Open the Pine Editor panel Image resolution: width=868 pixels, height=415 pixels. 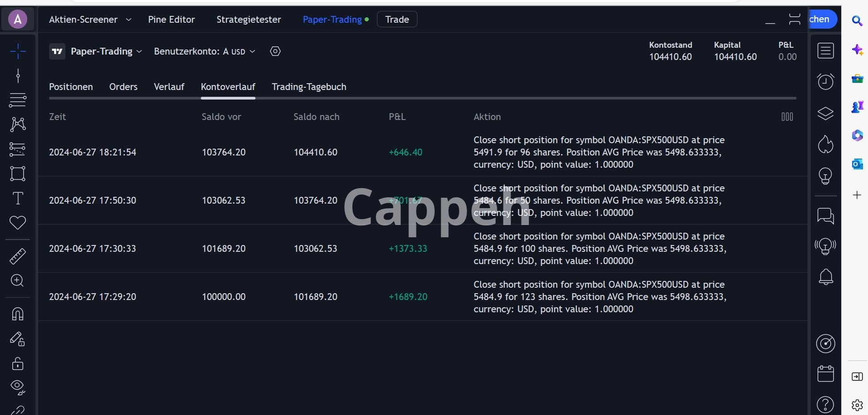point(171,20)
